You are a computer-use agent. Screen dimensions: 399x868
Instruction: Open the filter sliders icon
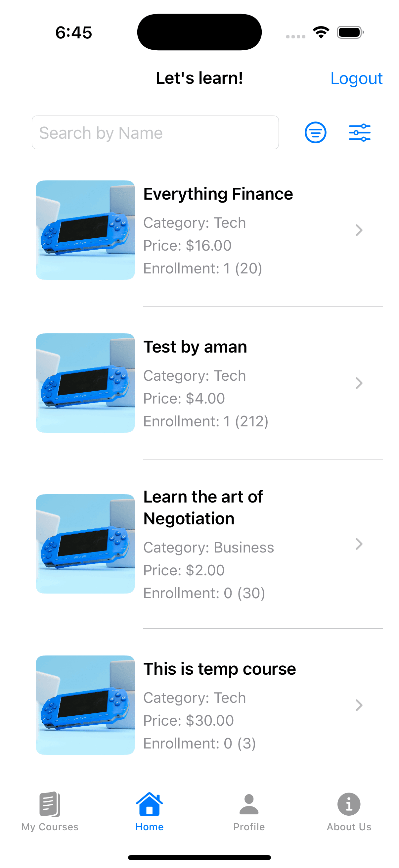(360, 132)
